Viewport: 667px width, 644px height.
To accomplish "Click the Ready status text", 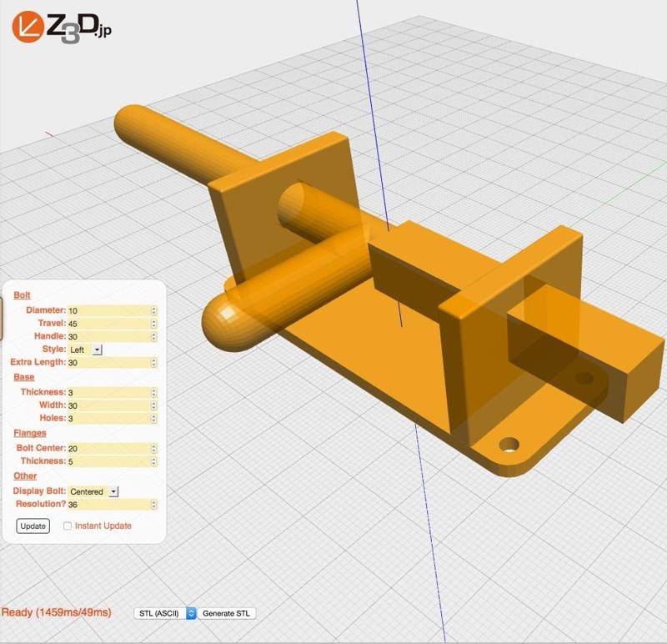I will tap(56, 612).
